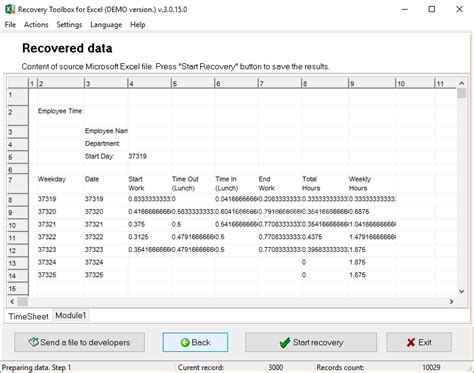Click the Records count value 10029

[431, 367]
